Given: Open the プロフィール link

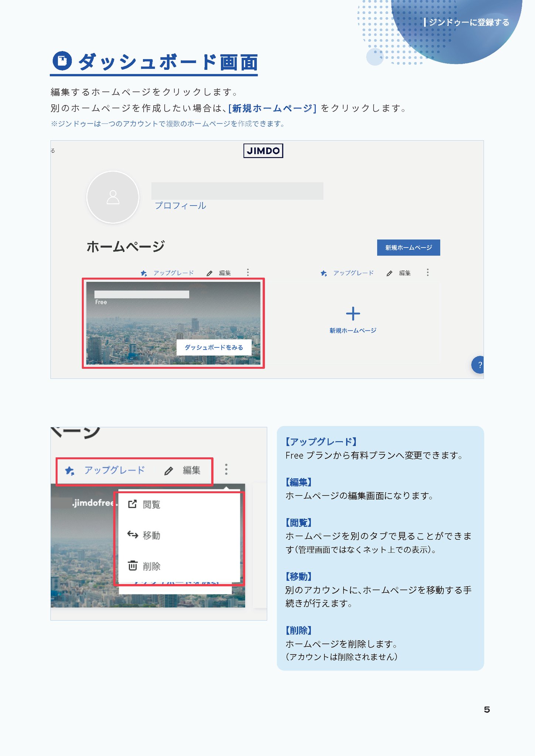Looking at the screenshot, I should point(180,206).
